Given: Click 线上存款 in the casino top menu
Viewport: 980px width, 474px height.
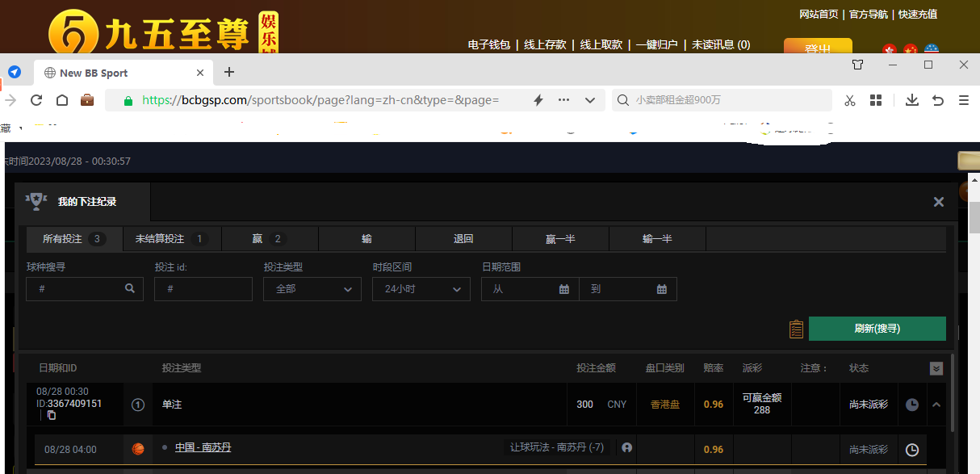Looking at the screenshot, I should click(545, 45).
